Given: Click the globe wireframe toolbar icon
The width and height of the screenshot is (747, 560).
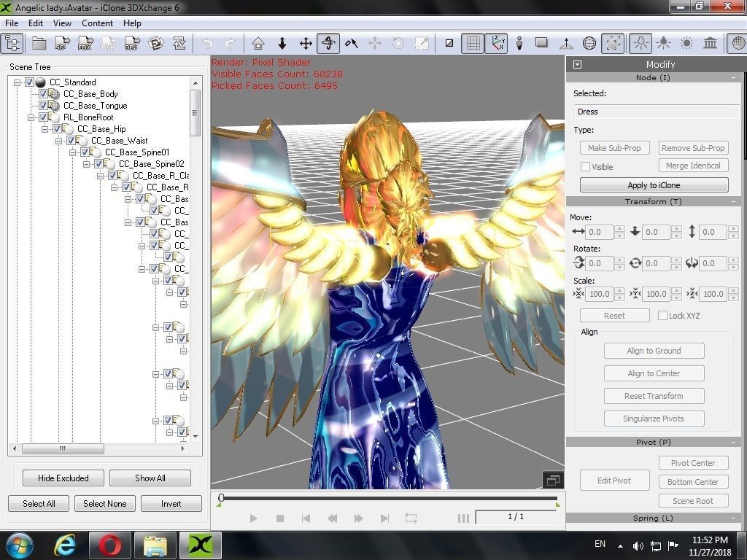Looking at the screenshot, I should click(x=589, y=43).
